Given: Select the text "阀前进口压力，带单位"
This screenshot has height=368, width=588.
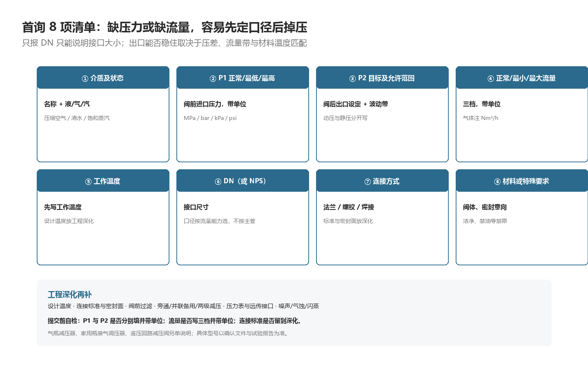Looking at the screenshot, I should click(215, 104).
